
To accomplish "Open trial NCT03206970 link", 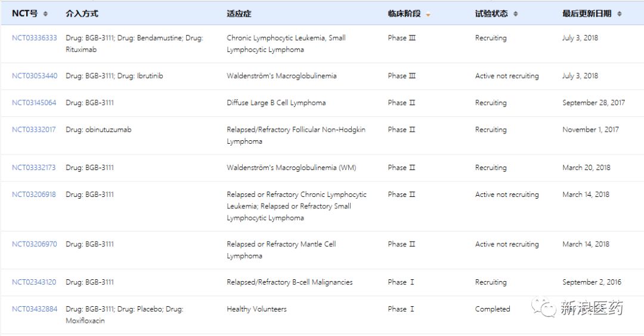I will [35, 244].
